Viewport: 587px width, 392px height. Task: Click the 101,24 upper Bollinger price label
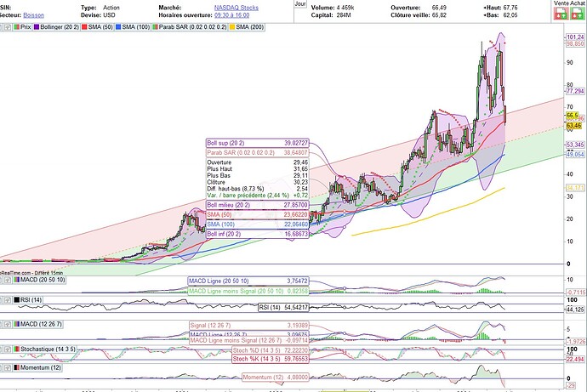[575, 37]
